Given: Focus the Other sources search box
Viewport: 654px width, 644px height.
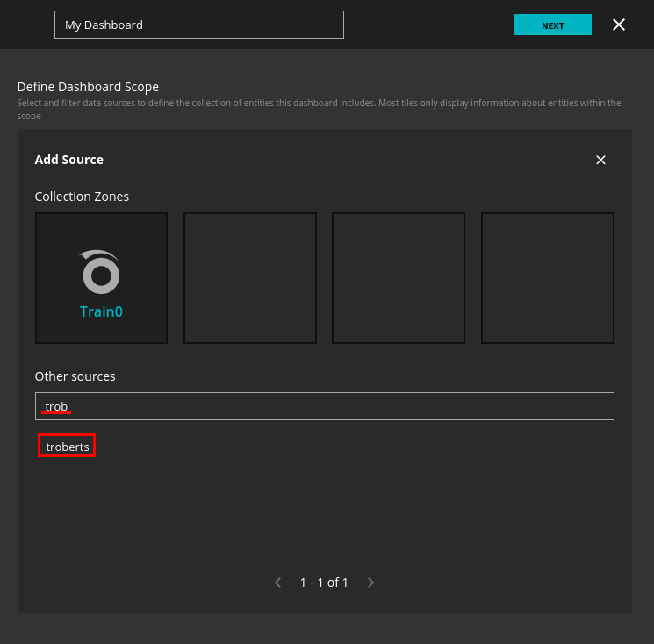Looking at the screenshot, I should coord(325,406).
